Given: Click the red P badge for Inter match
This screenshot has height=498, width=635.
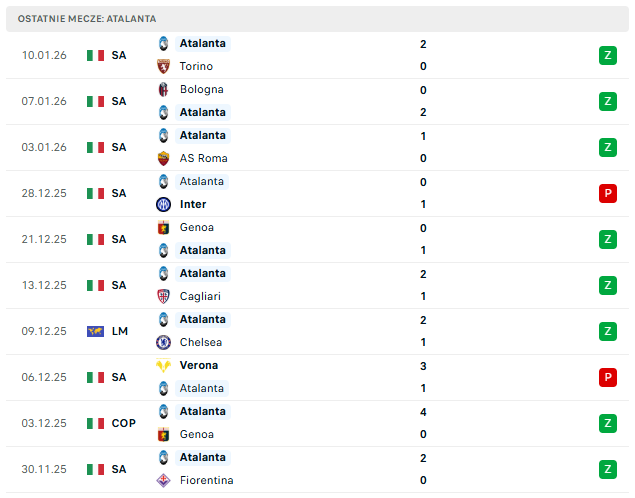Looking at the screenshot, I should (607, 193).
